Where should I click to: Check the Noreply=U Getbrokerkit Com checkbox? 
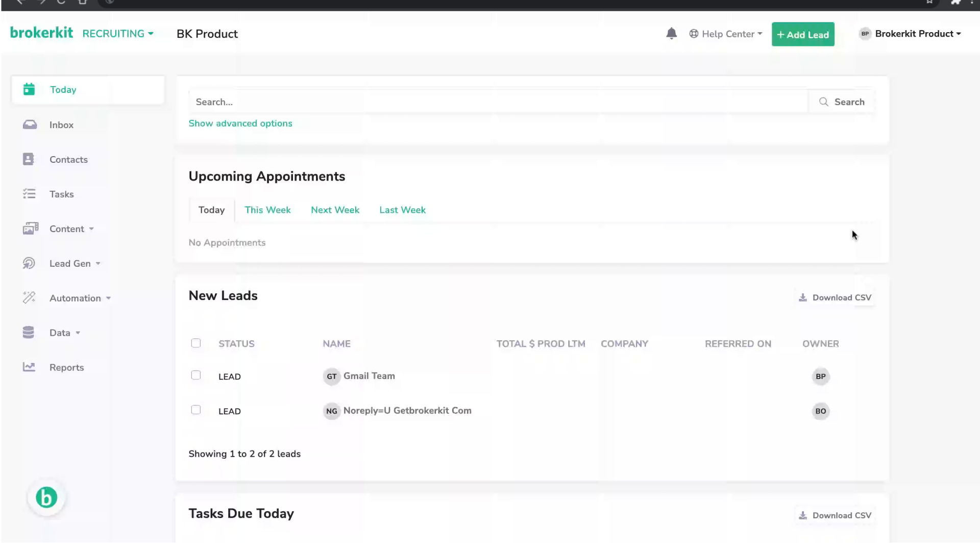click(x=196, y=410)
